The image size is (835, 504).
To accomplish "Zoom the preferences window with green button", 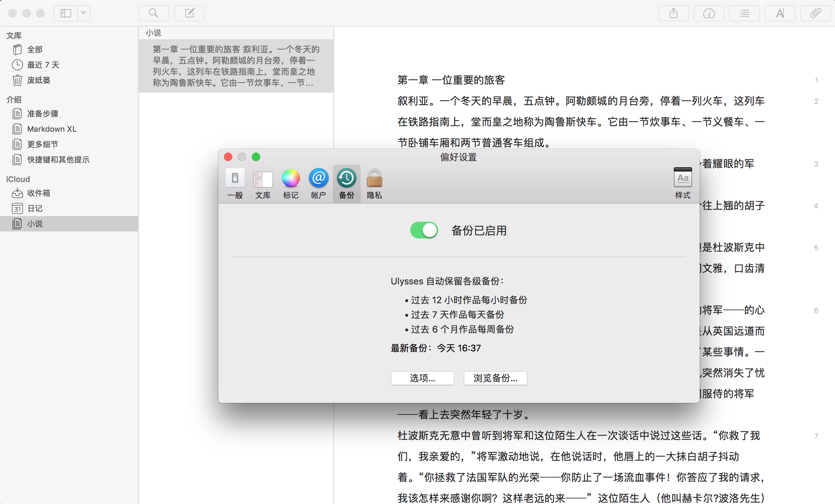I will [x=256, y=157].
